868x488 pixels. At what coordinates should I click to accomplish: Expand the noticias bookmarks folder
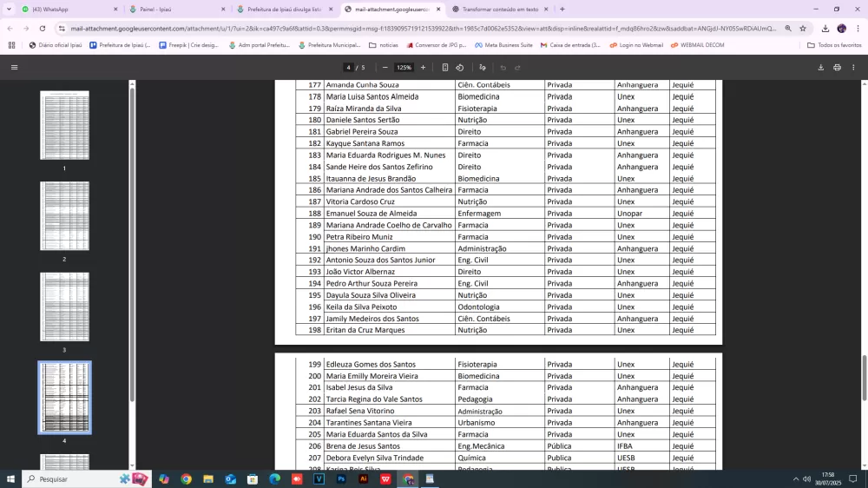383,45
